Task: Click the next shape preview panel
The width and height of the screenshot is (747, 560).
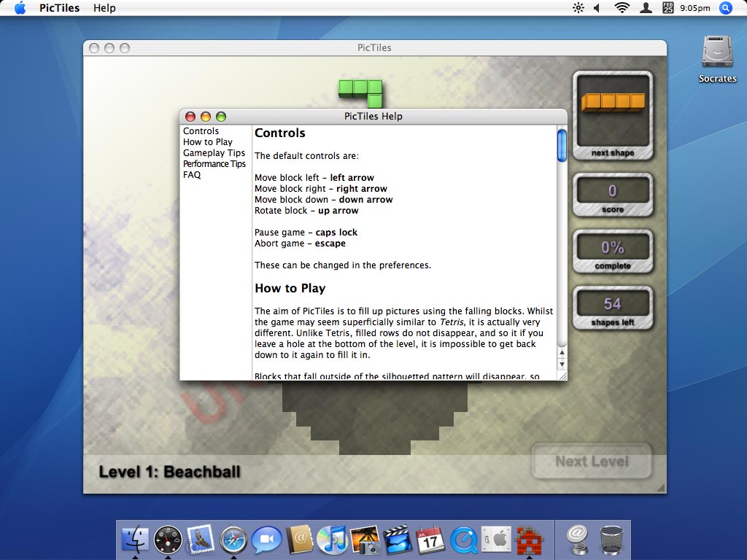Action: point(613,116)
